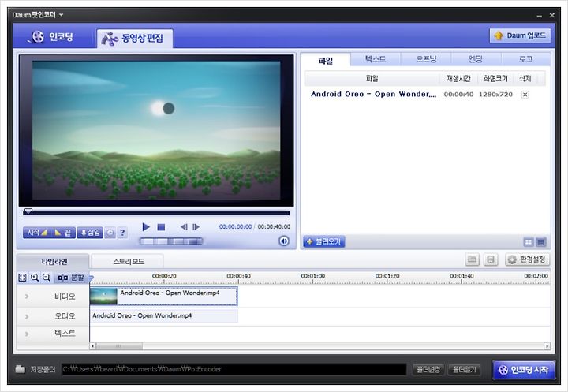Switch to the 인코딩 tab

pos(51,36)
